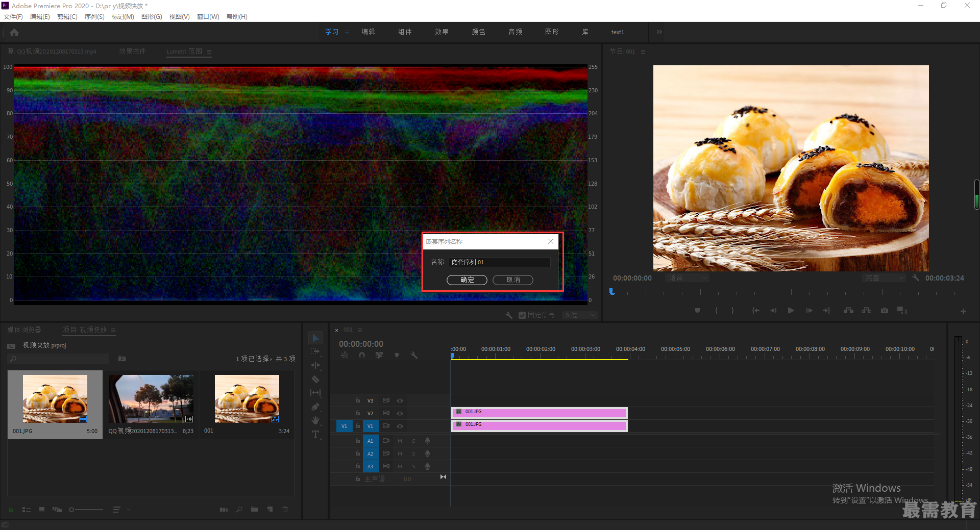Open the 序列(S) menu
Image resolution: width=980 pixels, height=530 pixels.
click(x=94, y=17)
